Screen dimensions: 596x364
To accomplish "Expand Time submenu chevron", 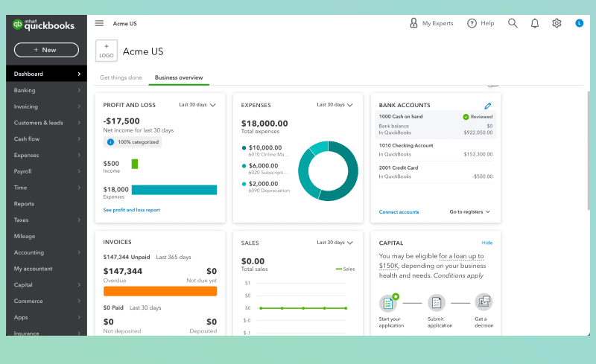I will 79,188.
